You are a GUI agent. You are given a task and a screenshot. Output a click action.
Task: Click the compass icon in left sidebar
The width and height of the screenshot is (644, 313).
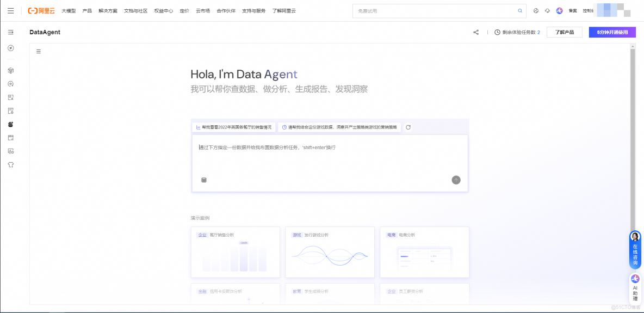point(11,48)
